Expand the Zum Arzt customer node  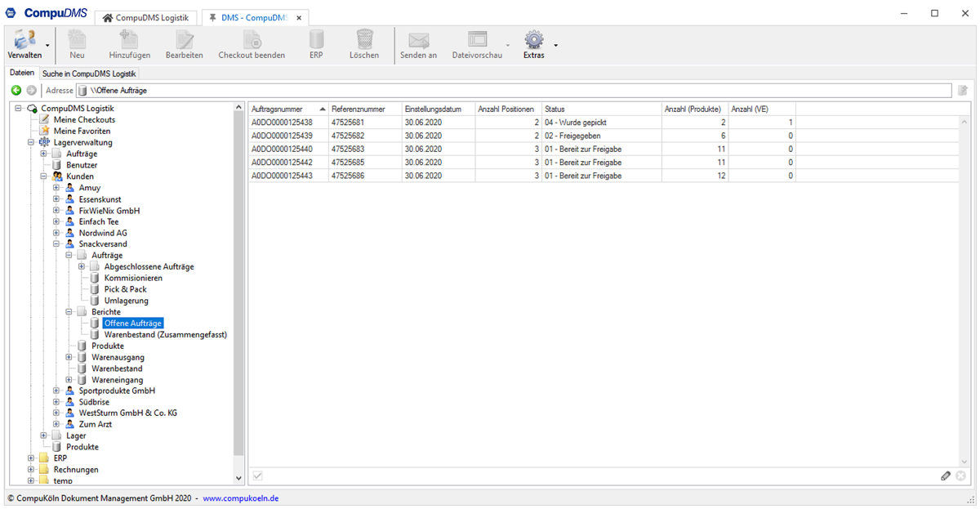click(x=56, y=425)
